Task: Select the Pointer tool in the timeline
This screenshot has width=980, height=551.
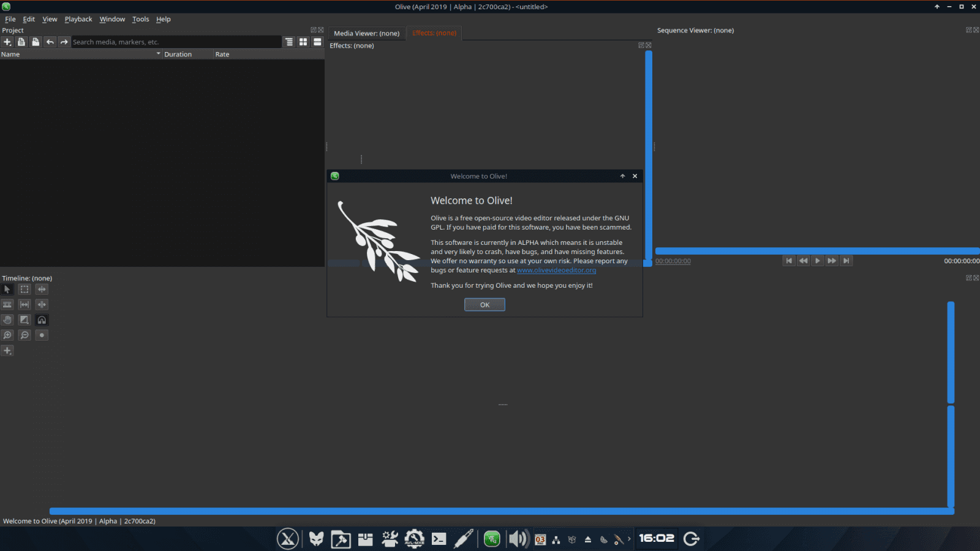Action: click(7, 289)
